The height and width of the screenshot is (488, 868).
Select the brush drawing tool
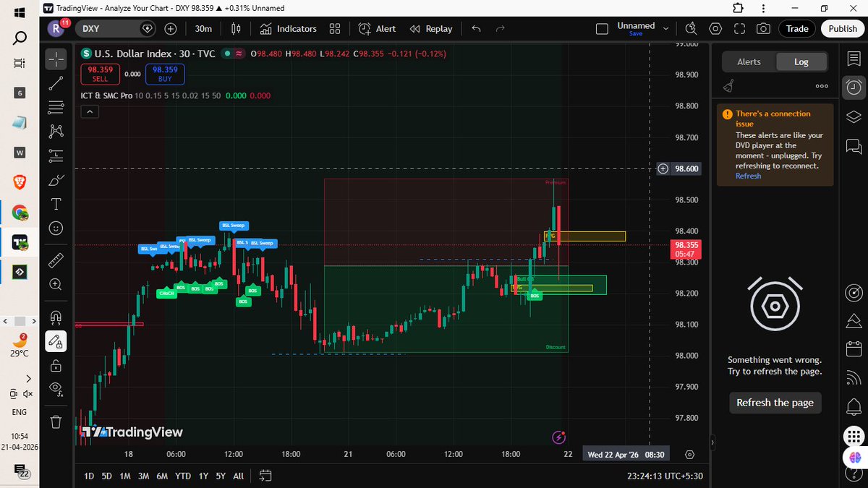pos(56,180)
